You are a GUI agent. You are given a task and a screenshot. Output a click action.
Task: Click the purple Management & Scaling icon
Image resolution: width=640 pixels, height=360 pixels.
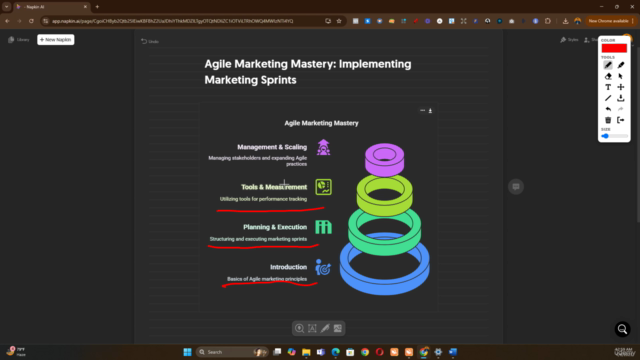pyautogui.click(x=323, y=147)
